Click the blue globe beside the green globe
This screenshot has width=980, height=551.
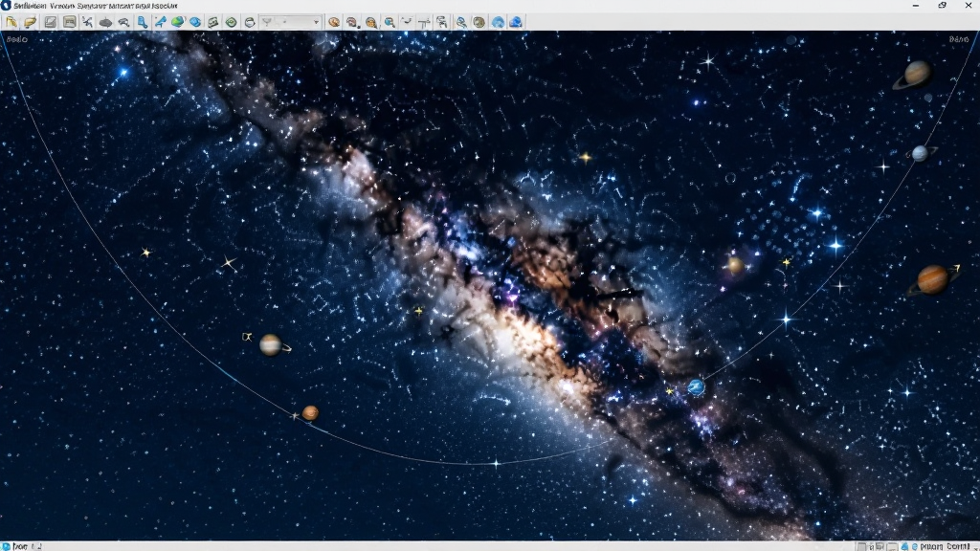pyautogui.click(x=195, y=22)
